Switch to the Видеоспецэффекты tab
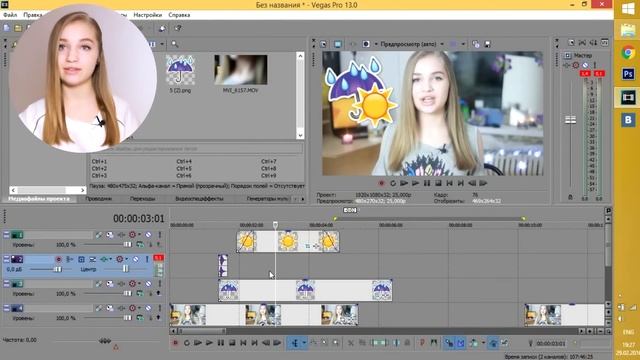 tap(199, 199)
